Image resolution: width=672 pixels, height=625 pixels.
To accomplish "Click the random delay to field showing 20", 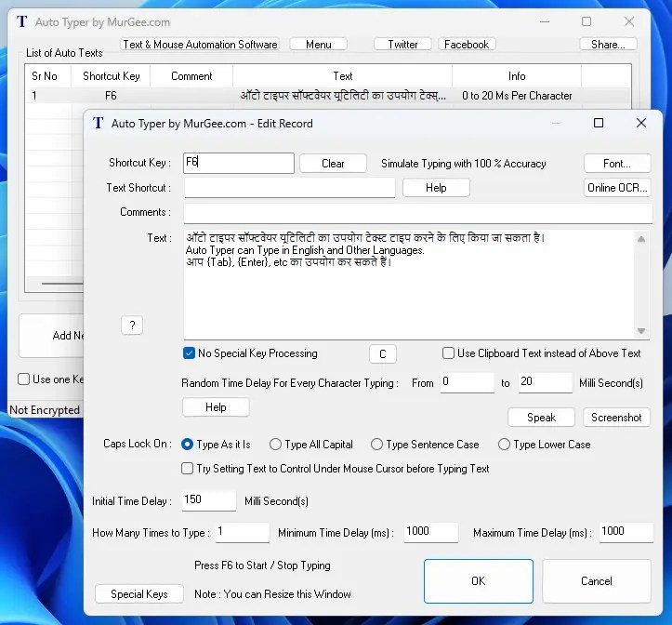I will coord(546,382).
